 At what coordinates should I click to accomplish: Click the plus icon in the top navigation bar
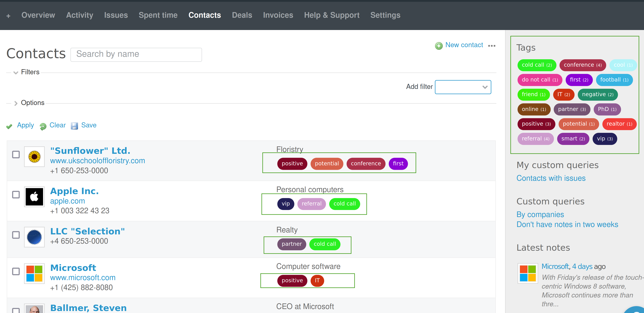[8, 16]
